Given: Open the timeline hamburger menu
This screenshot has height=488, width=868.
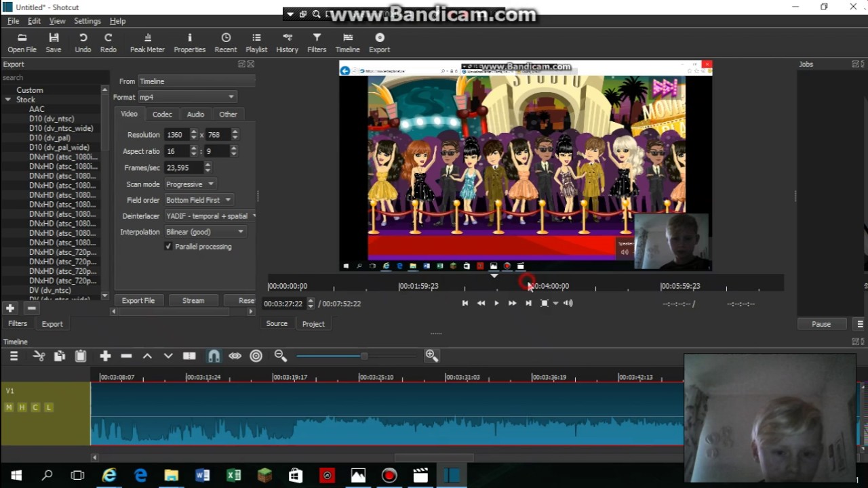Looking at the screenshot, I should click(14, 356).
